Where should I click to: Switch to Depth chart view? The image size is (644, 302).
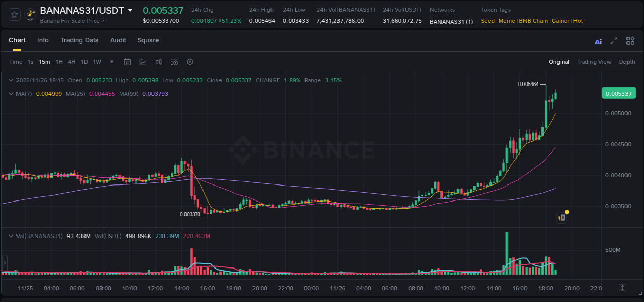627,62
